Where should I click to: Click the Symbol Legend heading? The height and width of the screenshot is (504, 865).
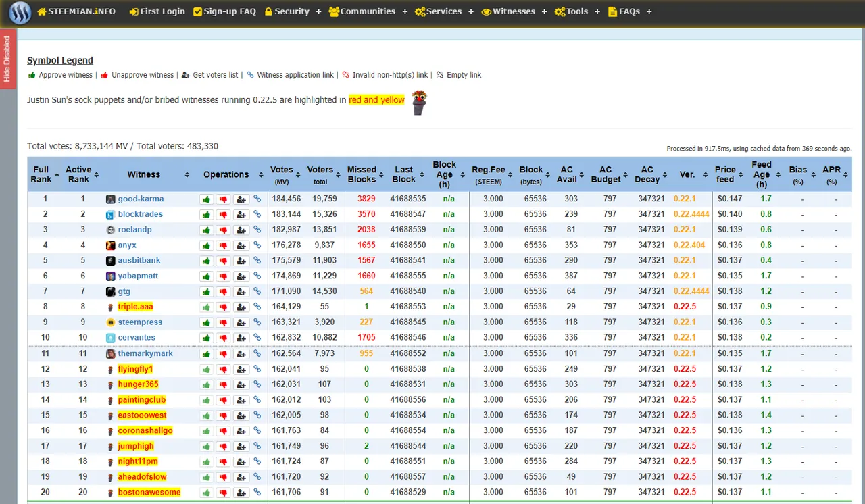pyautogui.click(x=60, y=60)
